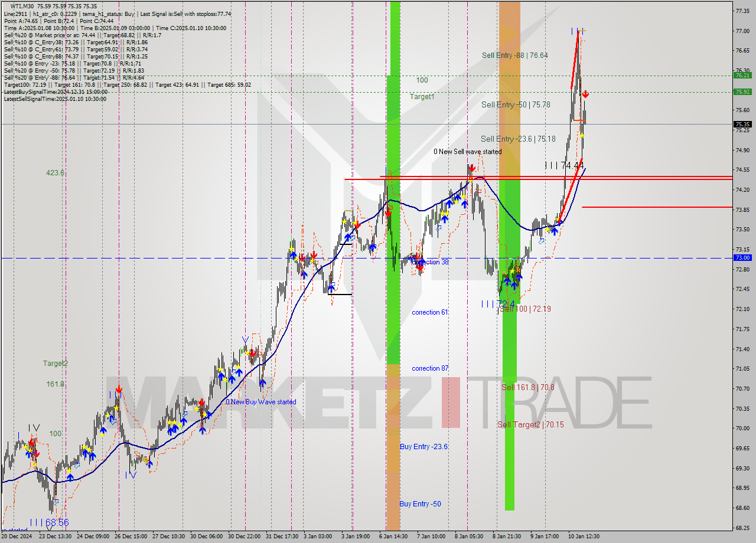
Task: Click the 70.00 value on the price axis
Action: point(742,428)
